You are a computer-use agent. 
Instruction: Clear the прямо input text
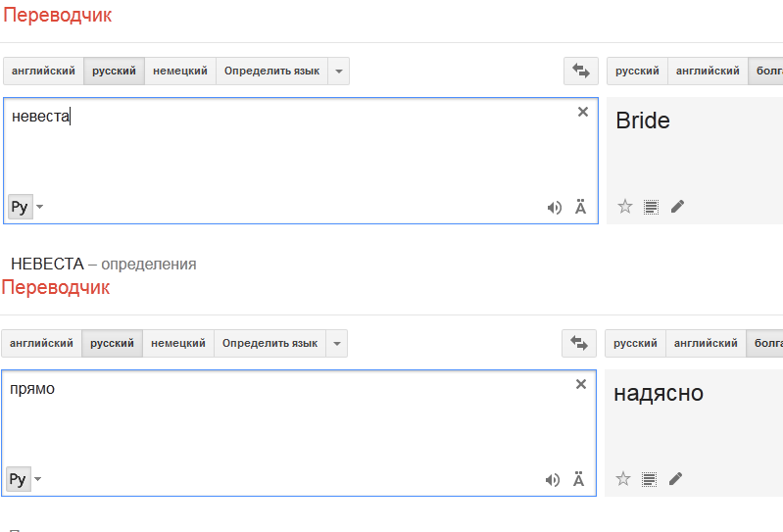(581, 384)
